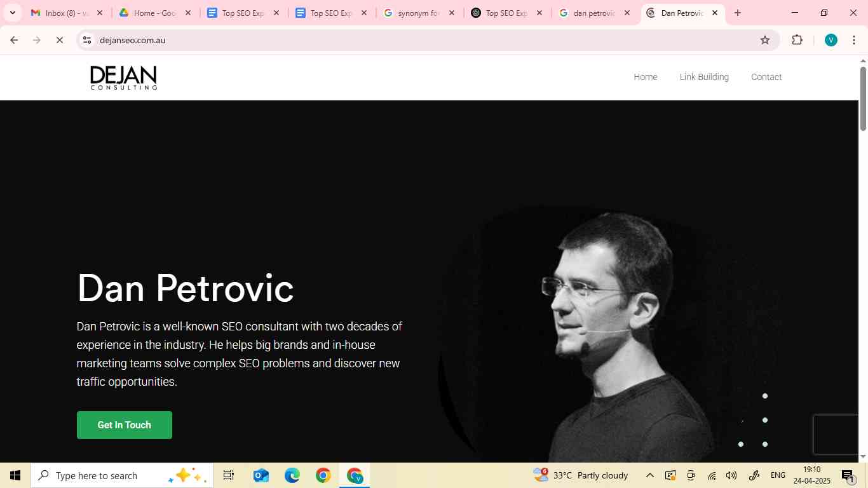
Task: Toggle Task View in the taskbar
Action: tap(228, 475)
